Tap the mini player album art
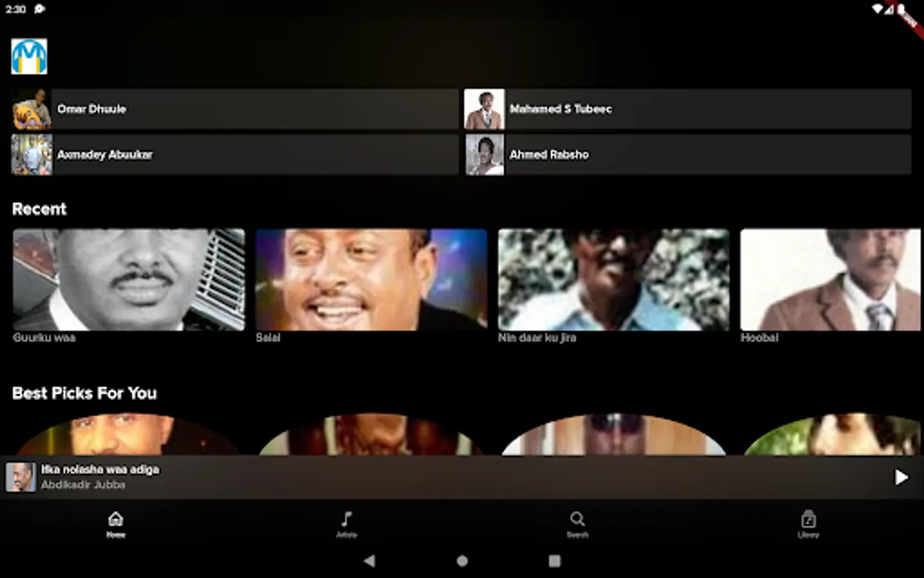This screenshot has height=578, width=924. pos(21,477)
